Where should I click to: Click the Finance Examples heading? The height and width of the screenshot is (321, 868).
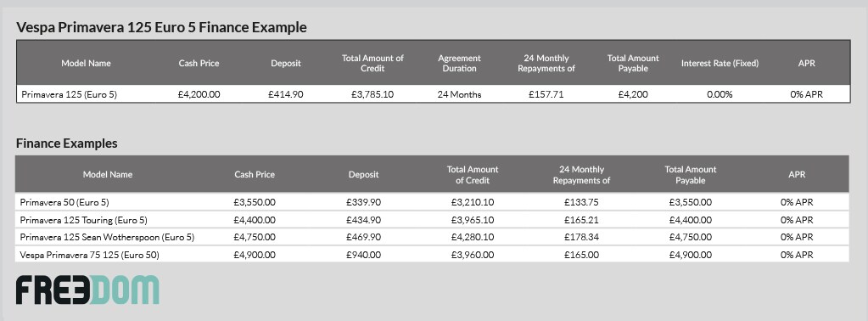click(66, 143)
